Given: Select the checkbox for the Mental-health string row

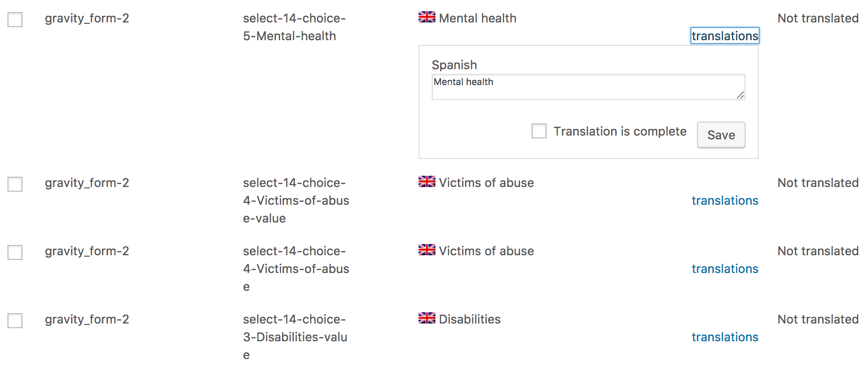Looking at the screenshot, I should point(15,20).
